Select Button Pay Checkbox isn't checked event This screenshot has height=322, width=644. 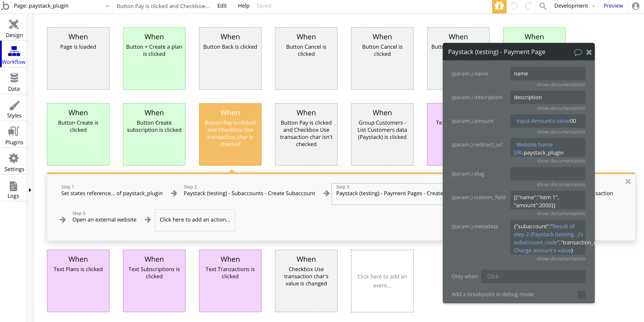click(306, 134)
